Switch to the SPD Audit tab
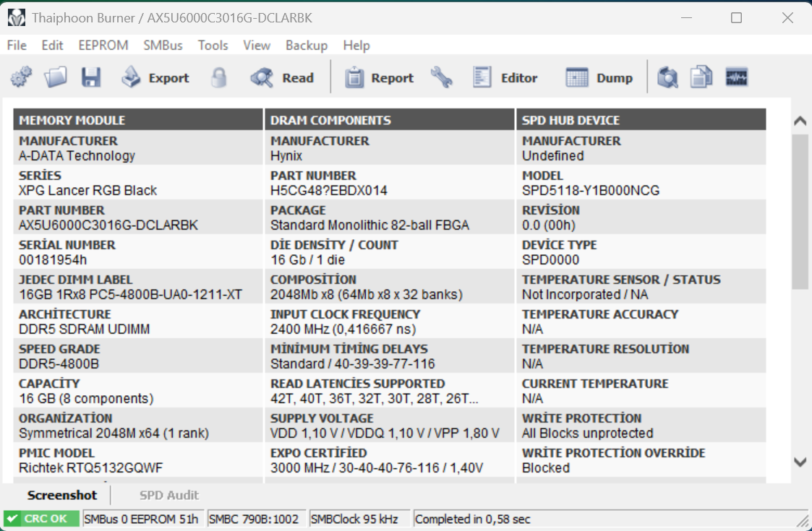This screenshot has width=812, height=531. (x=168, y=496)
